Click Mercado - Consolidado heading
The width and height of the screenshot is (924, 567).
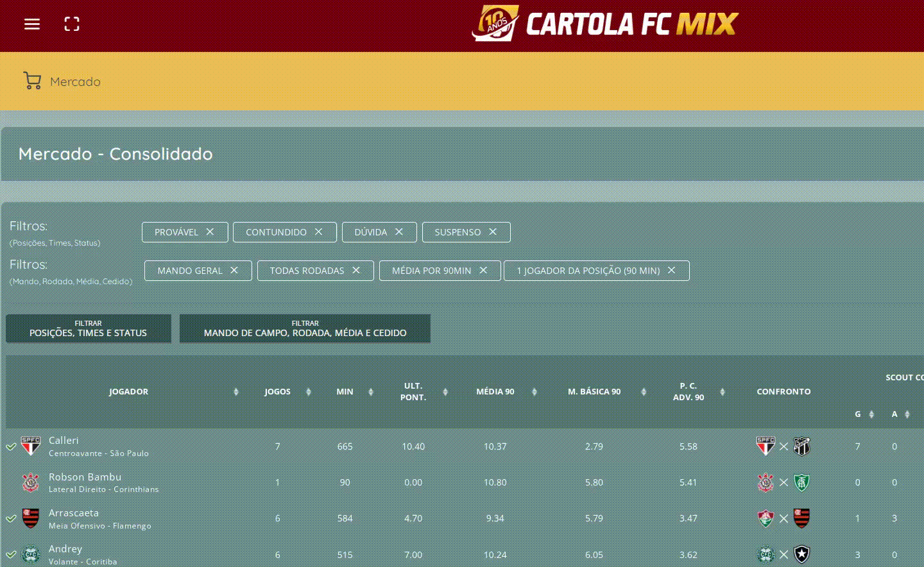coord(116,154)
